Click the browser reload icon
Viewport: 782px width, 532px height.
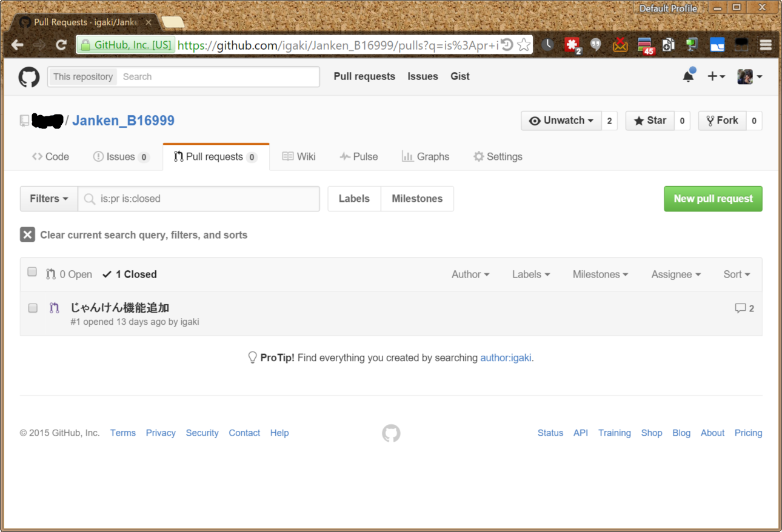click(61, 45)
